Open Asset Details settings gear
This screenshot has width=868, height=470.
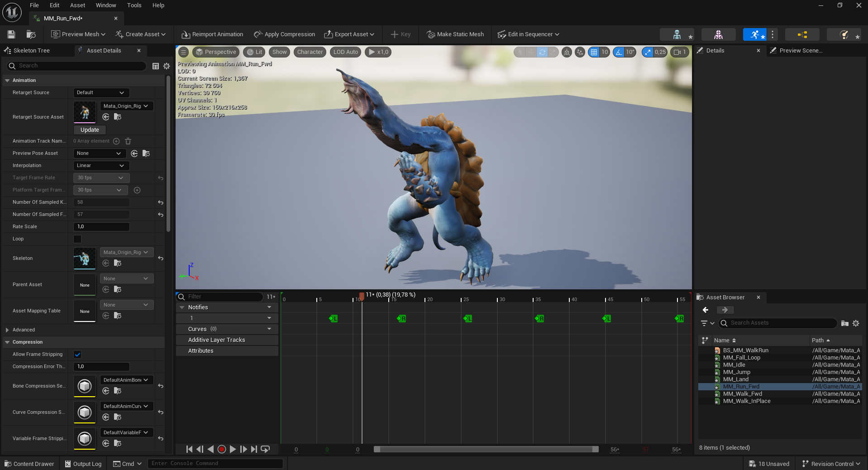coord(167,66)
